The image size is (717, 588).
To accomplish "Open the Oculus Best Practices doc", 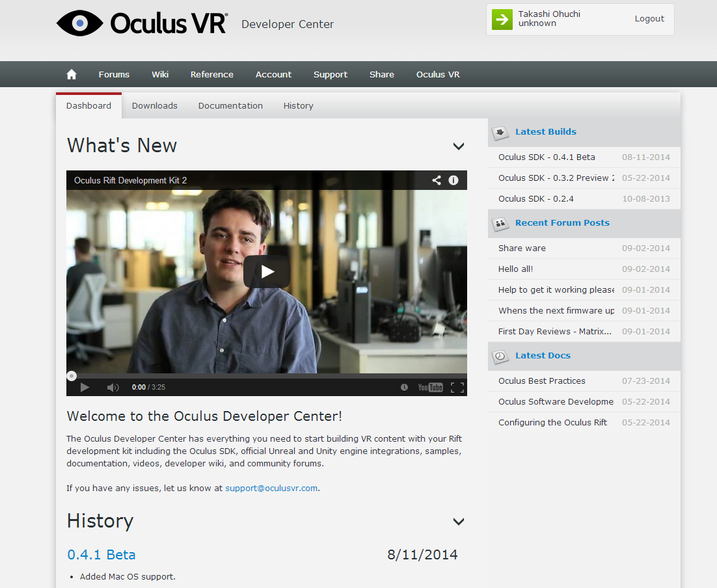I will coord(541,381).
